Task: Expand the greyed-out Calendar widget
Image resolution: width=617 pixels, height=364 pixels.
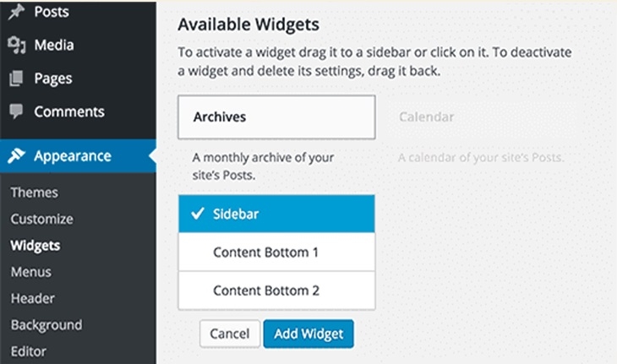Action: click(427, 117)
